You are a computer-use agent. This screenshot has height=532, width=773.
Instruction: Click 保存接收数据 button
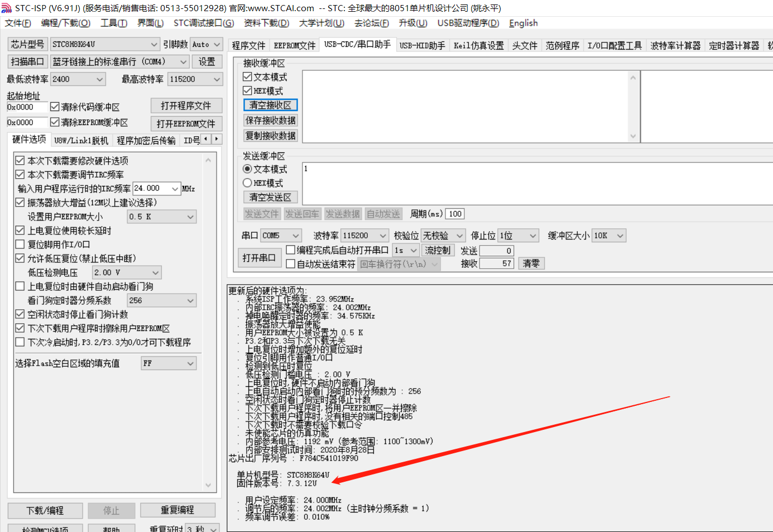pos(271,120)
